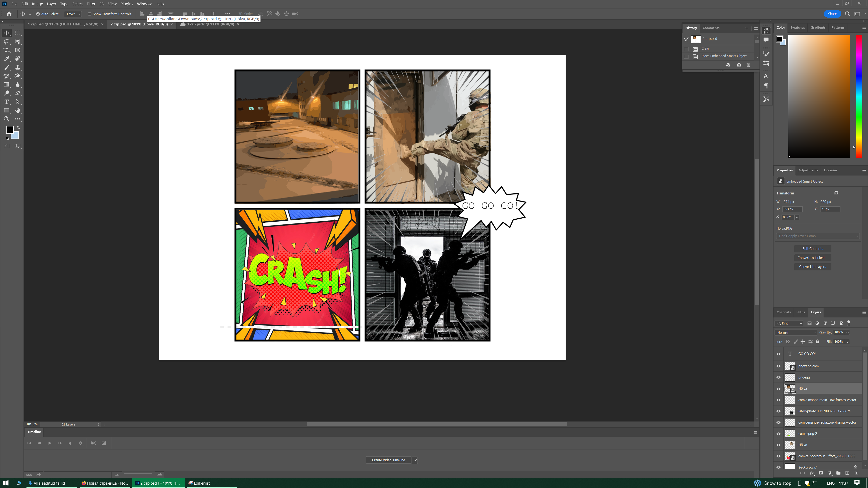Add layer mask at Layers panel bottom
Viewport: 868px width, 488px height.
point(821,473)
